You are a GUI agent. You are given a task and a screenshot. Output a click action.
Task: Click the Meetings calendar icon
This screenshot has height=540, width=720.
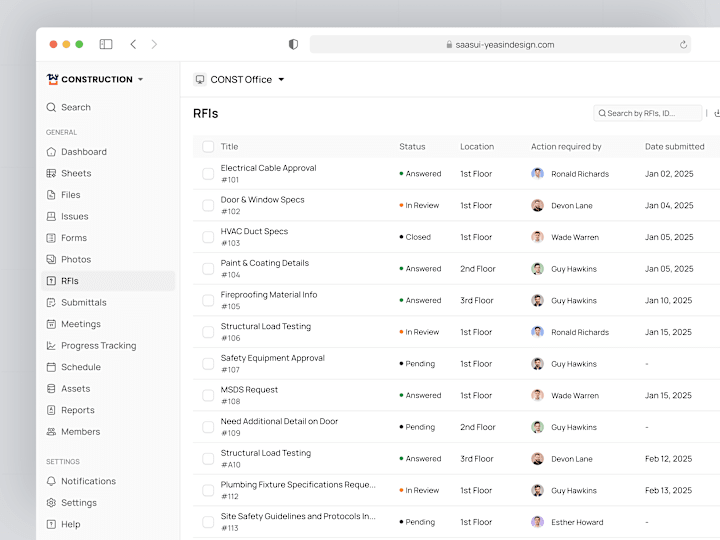(x=51, y=324)
